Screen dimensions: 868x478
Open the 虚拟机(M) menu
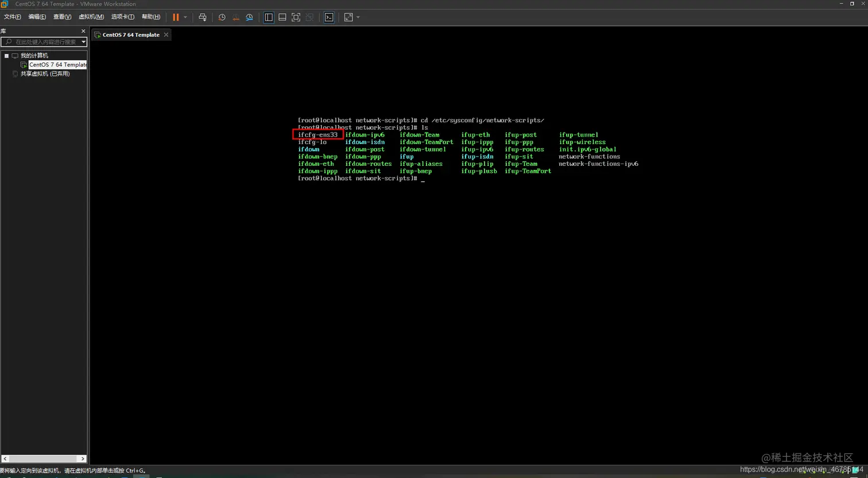click(x=91, y=17)
